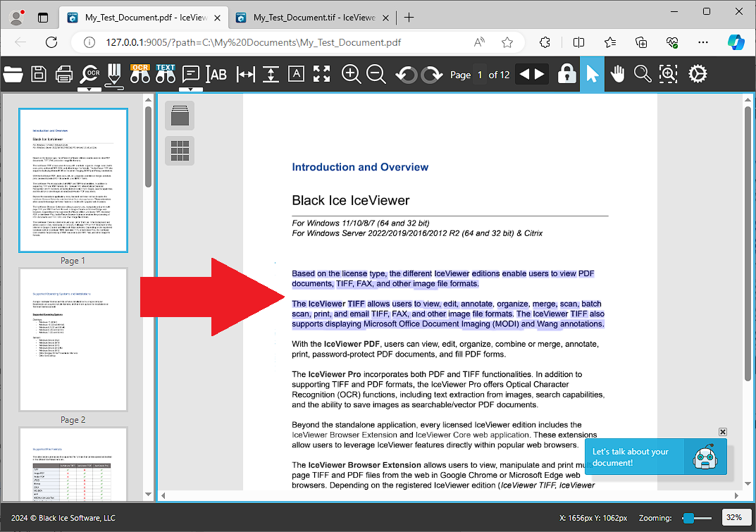Click the blue TEXT binoculars search icon
Viewport: 756px width, 532px height.
coord(166,74)
